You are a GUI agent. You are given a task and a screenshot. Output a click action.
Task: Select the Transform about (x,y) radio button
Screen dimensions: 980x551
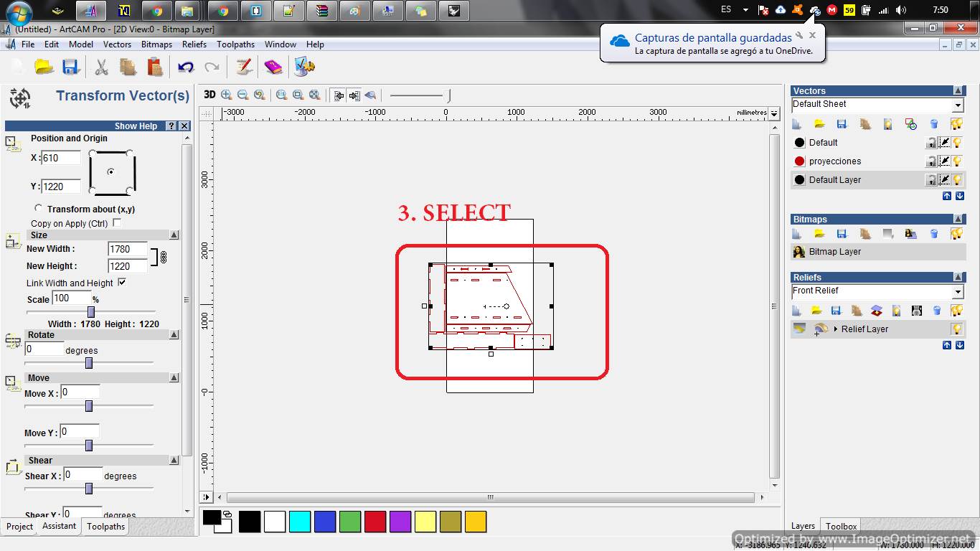(x=39, y=208)
